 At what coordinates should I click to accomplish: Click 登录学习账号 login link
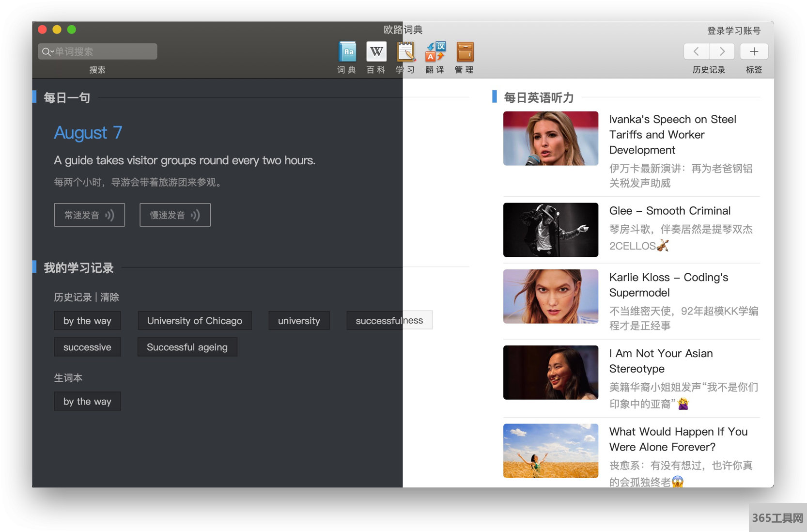[733, 31]
